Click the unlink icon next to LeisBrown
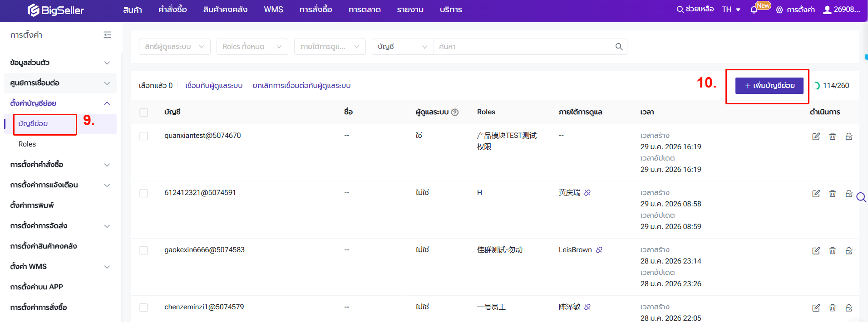Image resolution: width=868 pixels, height=322 pixels. (x=599, y=250)
